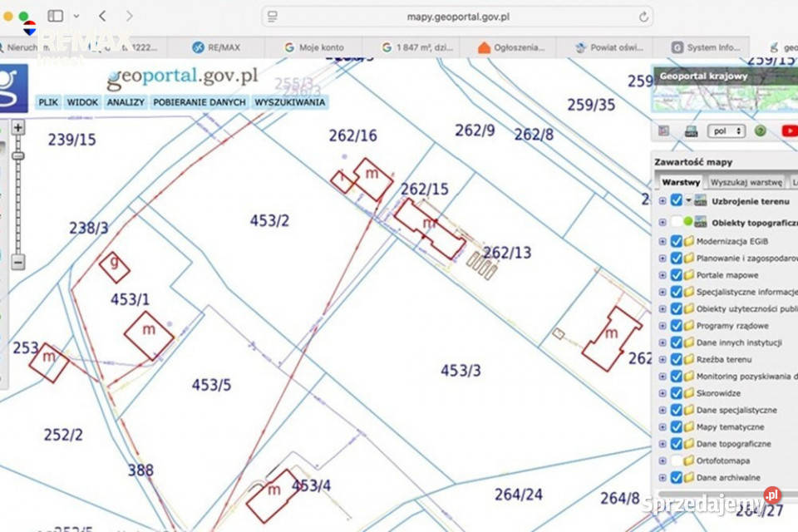Toggle the Uzbrojenie terenu checkbox
The image size is (798, 532).
(677, 200)
